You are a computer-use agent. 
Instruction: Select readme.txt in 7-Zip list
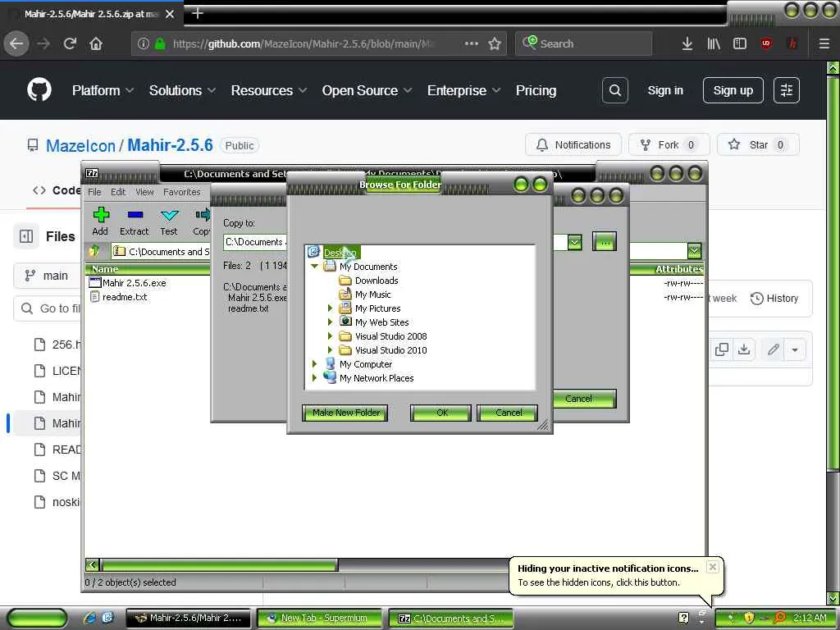[x=125, y=297]
